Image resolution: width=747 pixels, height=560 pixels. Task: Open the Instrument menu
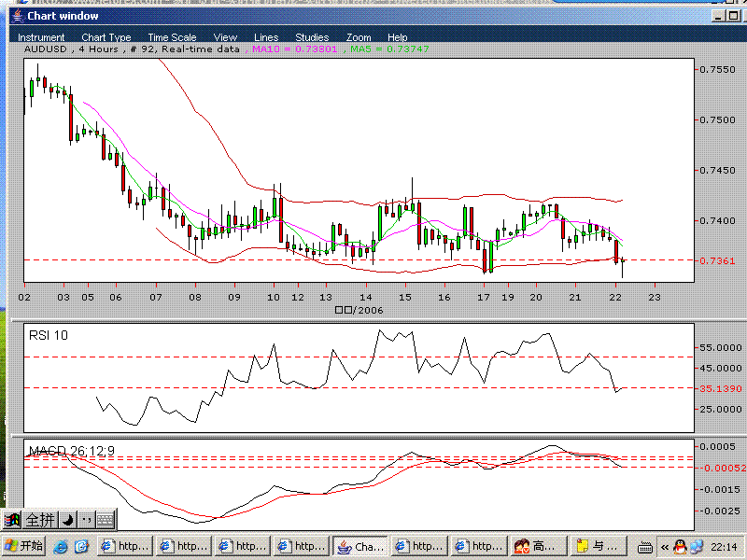pos(41,37)
